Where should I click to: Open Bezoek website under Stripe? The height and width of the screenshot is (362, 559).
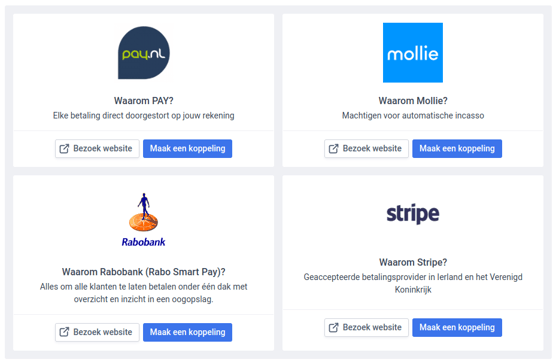[366, 327]
